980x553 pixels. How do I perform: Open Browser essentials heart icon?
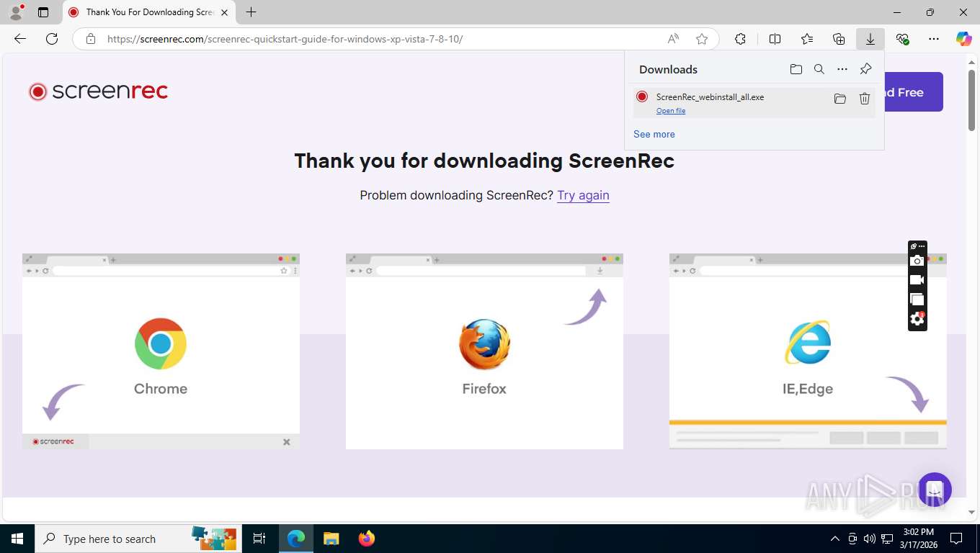click(x=902, y=39)
